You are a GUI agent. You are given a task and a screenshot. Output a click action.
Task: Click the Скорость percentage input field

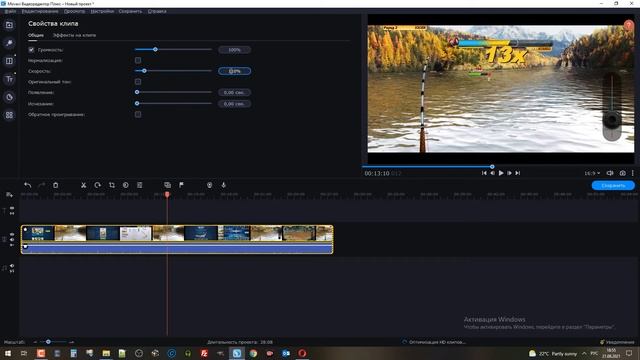(x=234, y=71)
